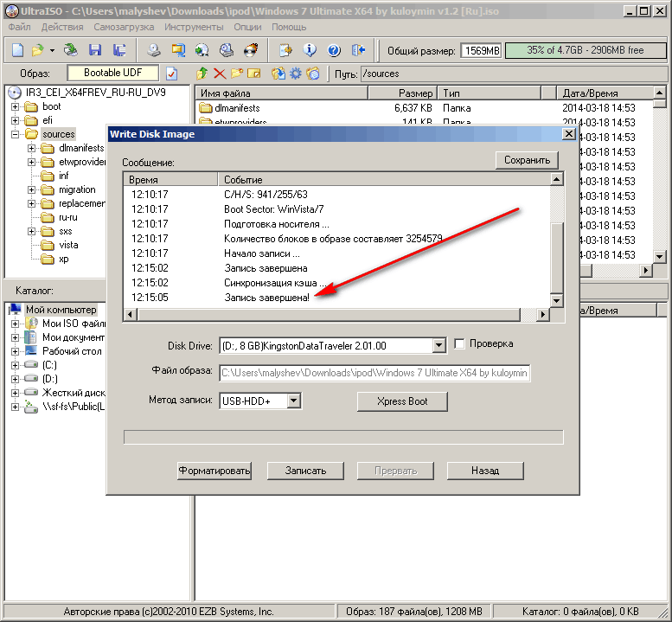Open the dlmanifests folder in the file list

(x=237, y=108)
